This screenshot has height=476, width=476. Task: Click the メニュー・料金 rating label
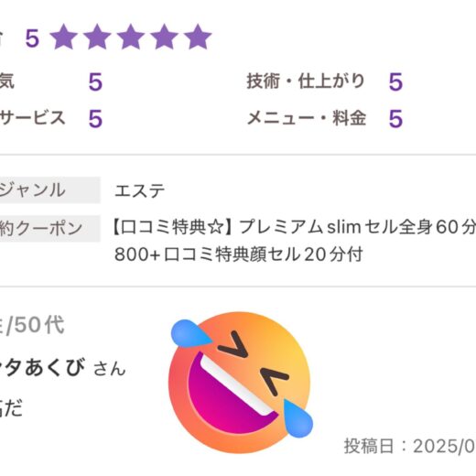point(307,118)
